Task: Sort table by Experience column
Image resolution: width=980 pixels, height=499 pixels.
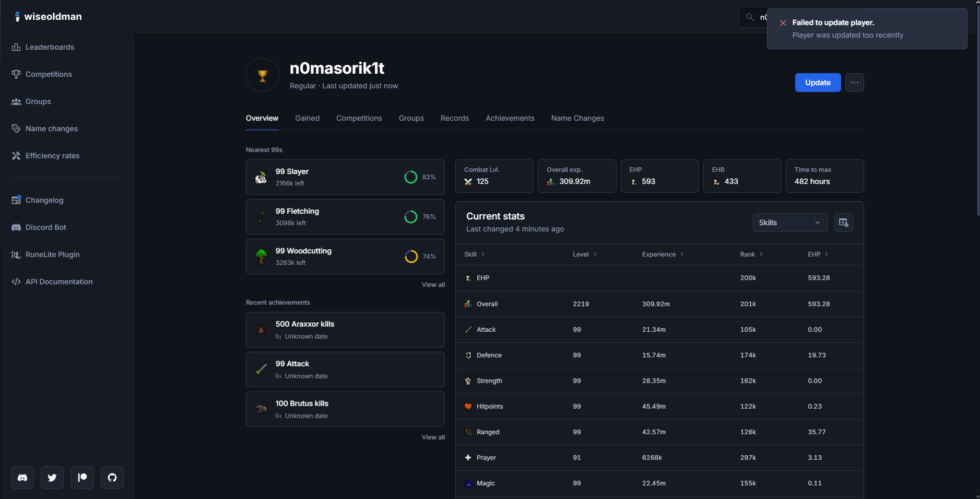Action: click(x=663, y=254)
